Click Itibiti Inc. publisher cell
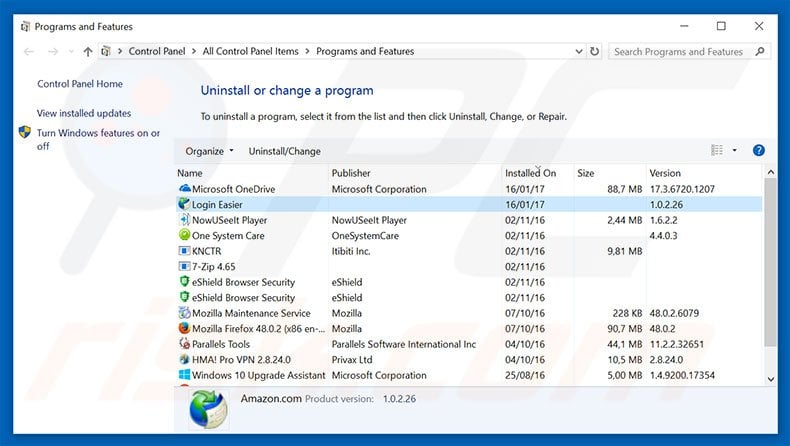790x446 pixels. point(351,250)
